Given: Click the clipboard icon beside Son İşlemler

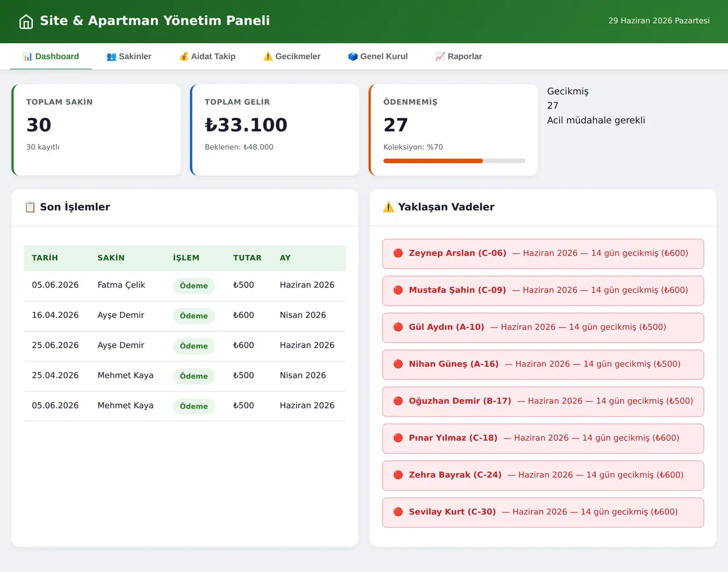Looking at the screenshot, I should [x=30, y=207].
